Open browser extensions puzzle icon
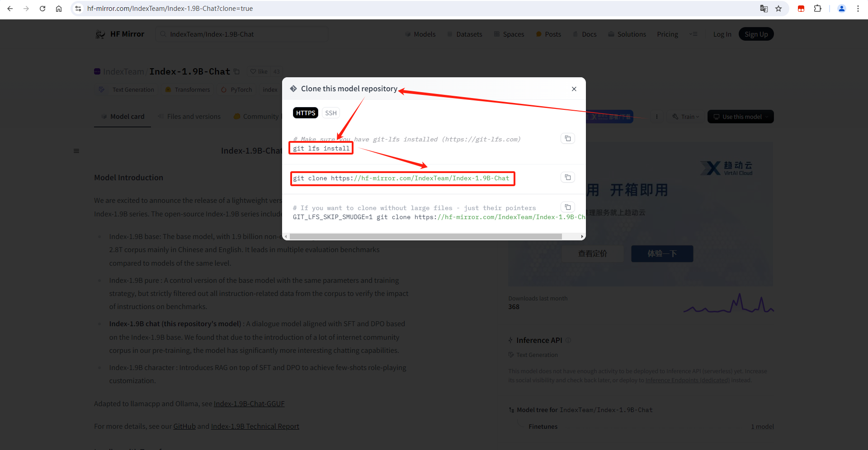868x450 pixels. pyautogui.click(x=817, y=9)
